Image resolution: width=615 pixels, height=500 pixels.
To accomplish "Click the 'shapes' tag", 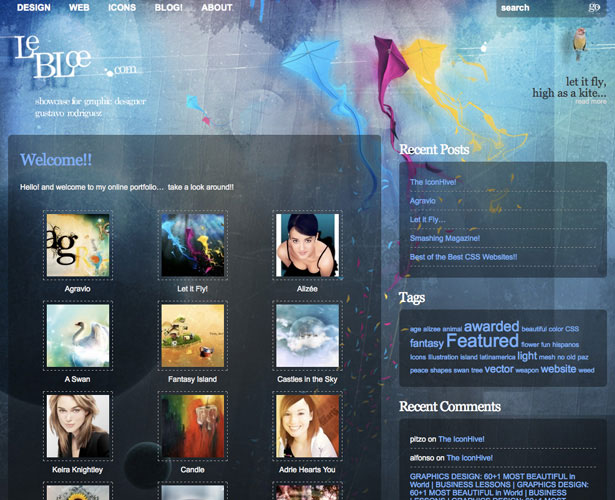I will pyautogui.click(x=441, y=370).
